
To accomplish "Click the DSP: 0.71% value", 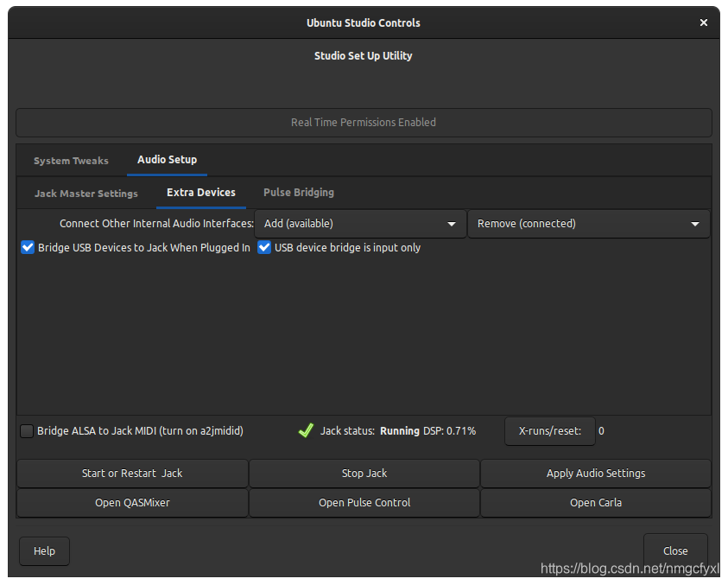I will (x=449, y=430).
